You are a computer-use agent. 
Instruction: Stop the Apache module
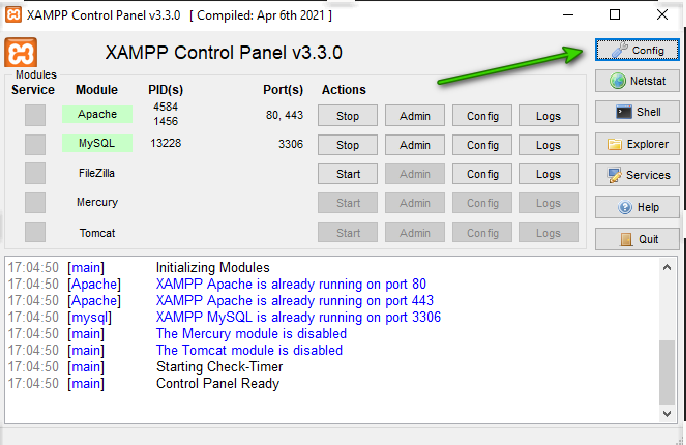pos(347,116)
